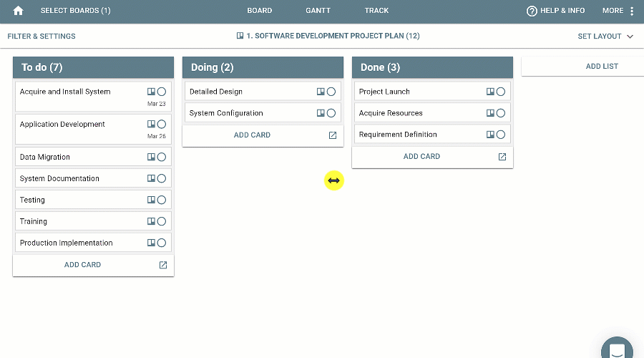Screen dimensions: 644x358
Task: Switch to the Gantt view
Action: coord(317,11)
